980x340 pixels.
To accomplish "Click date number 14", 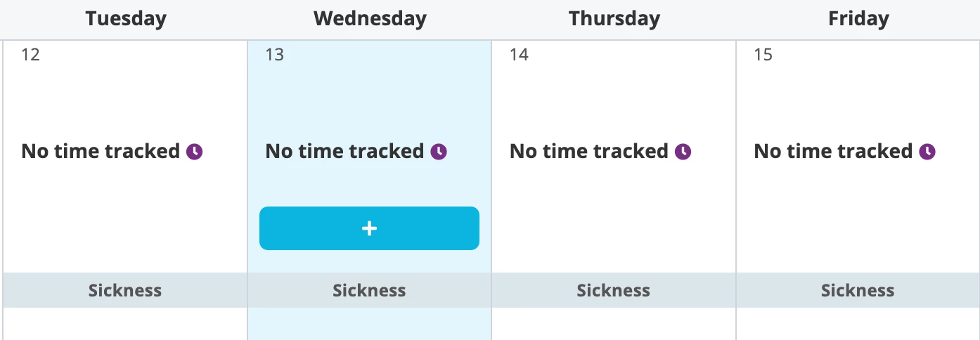I will point(519,55).
